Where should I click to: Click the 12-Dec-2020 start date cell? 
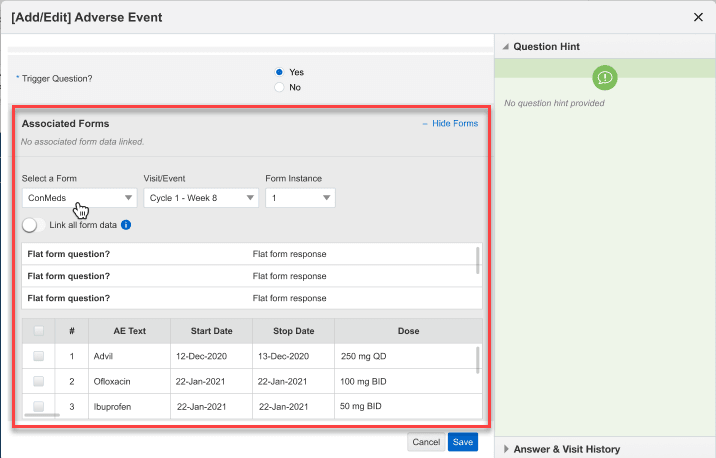coord(211,356)
